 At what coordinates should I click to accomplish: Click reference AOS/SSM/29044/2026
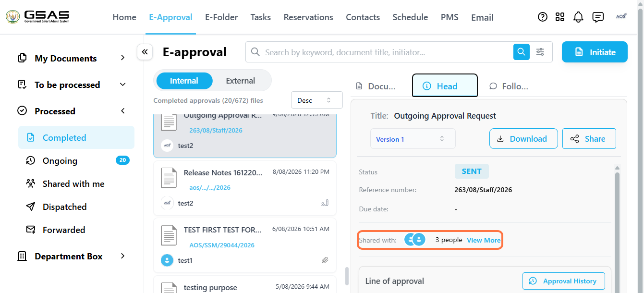[222, 245]
